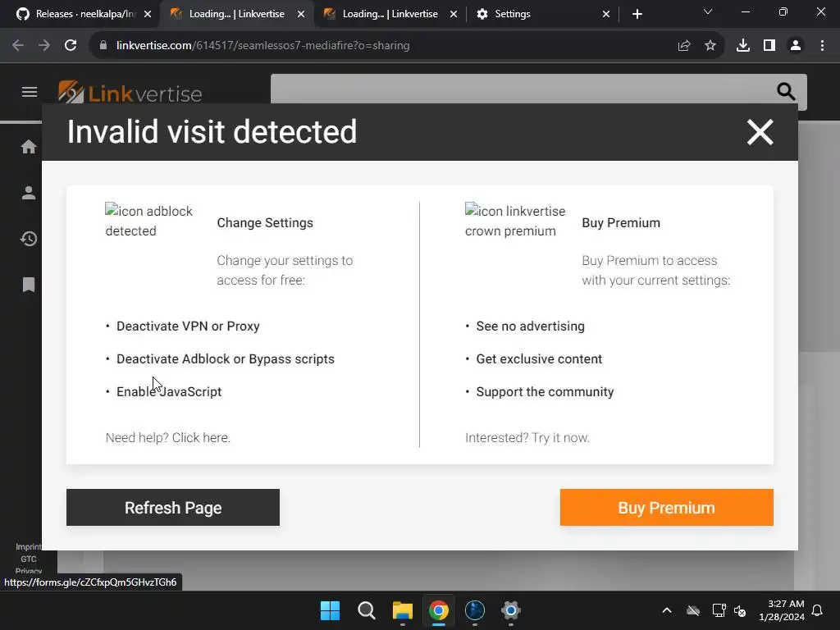The width and height of the screenshot is (840, 630).
Task: Open the history sidebar icon
Action: pyautogui.click(x=29, y=239)
